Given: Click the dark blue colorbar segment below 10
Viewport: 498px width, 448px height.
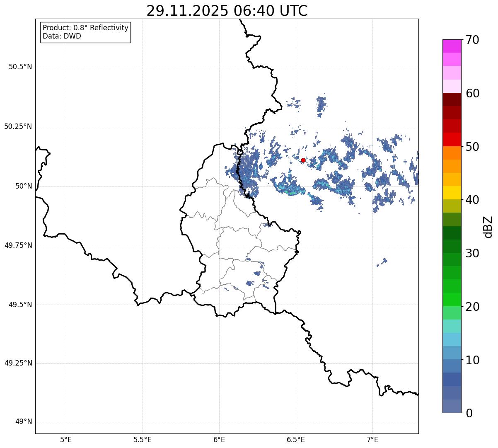Looking at the screenshot, I should pos(452,379).
